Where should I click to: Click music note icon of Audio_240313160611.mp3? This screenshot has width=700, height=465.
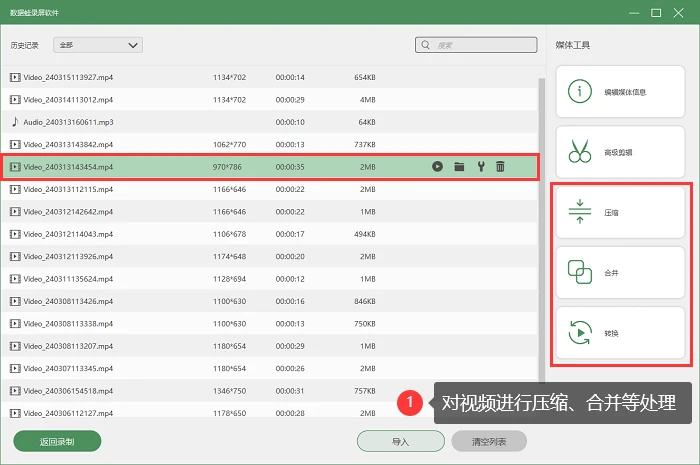click(x=15, y=122)
